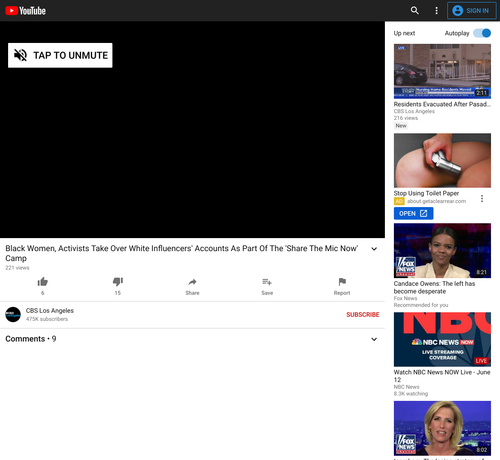Open the header three-dot menu
This screenshot has width=500, height=460.
(x=436, y=11)
